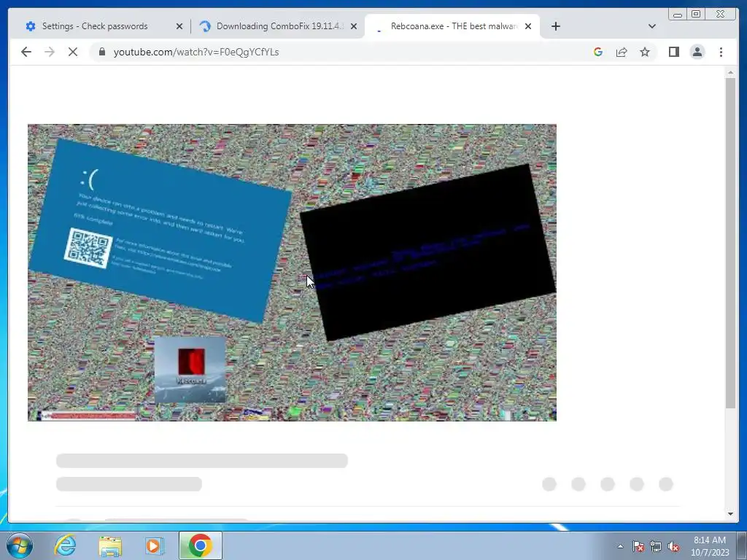Bookmark this page with the star icon
747x560 pixels.
pos(645,52)
